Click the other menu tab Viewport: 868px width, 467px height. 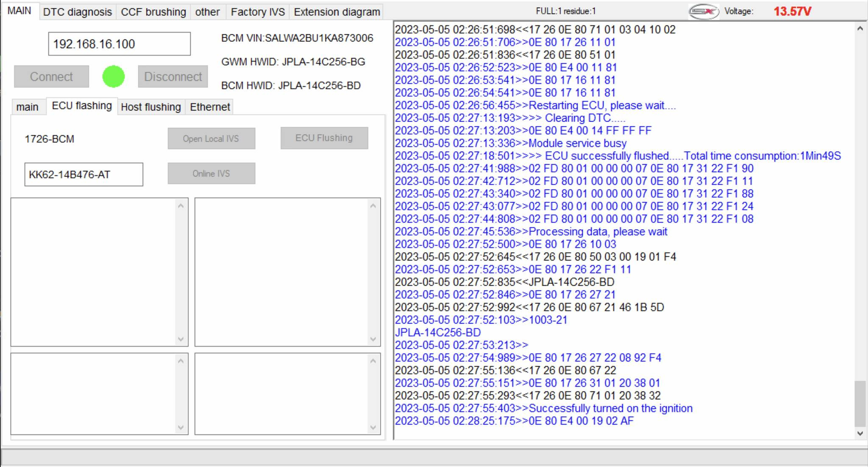(x=208, y=11)
